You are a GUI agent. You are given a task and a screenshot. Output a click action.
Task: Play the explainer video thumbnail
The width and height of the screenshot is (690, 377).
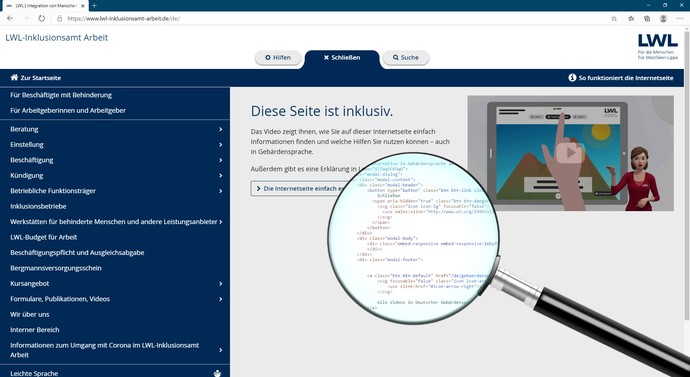pyautogui.click(x=570, y=153)
